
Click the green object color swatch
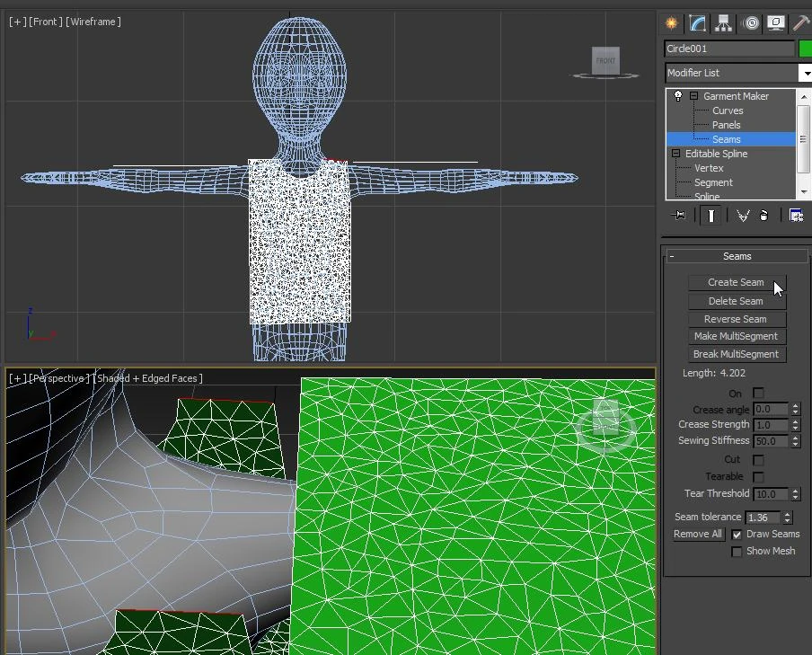click(805, 49)
